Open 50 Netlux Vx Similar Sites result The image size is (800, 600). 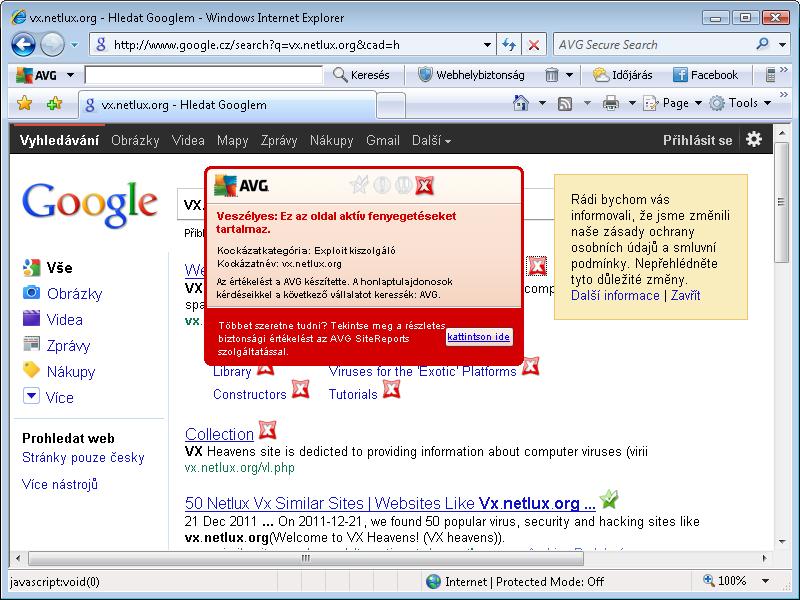click(390, 504)
